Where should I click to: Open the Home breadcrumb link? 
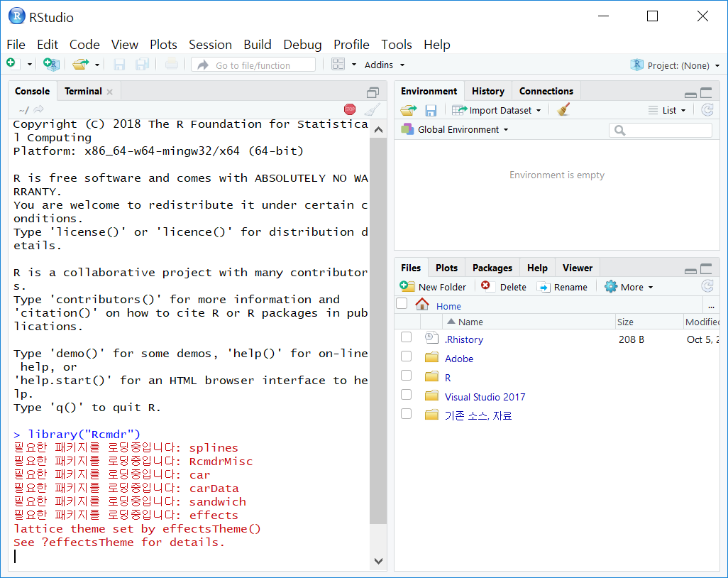tap(448, 307)
